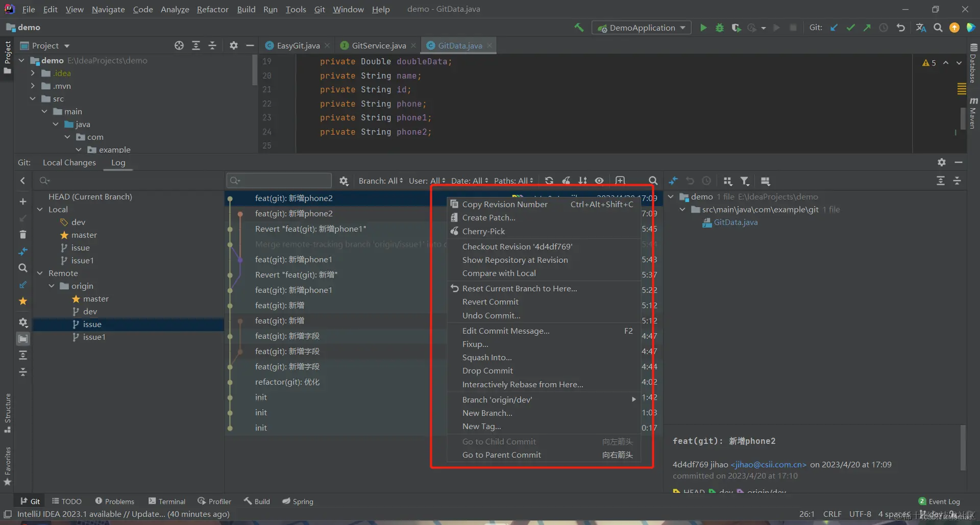Expand the .idea folder in Project tree

point(33,73)
